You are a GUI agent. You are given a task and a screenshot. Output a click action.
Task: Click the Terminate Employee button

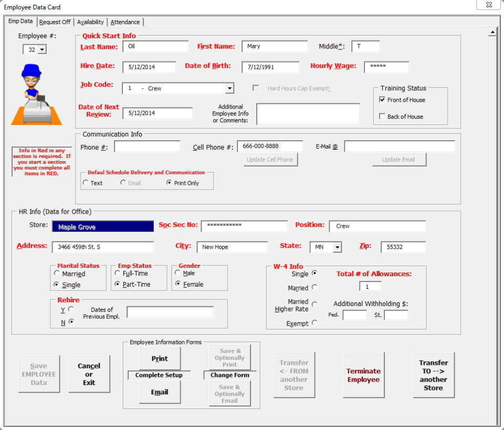coord(363,374)
